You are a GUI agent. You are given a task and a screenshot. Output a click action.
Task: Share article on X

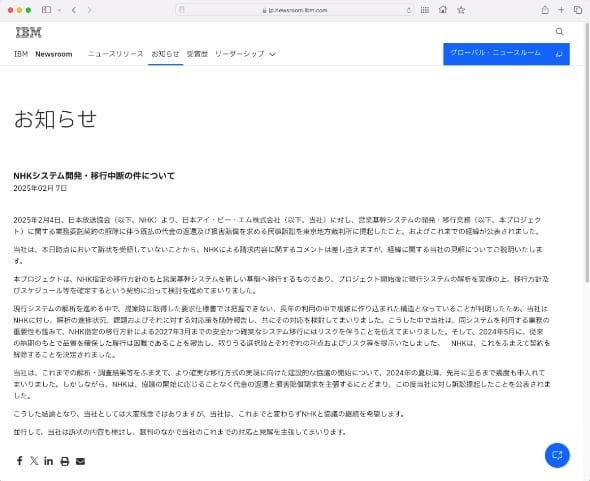click(x=34, y=461)
